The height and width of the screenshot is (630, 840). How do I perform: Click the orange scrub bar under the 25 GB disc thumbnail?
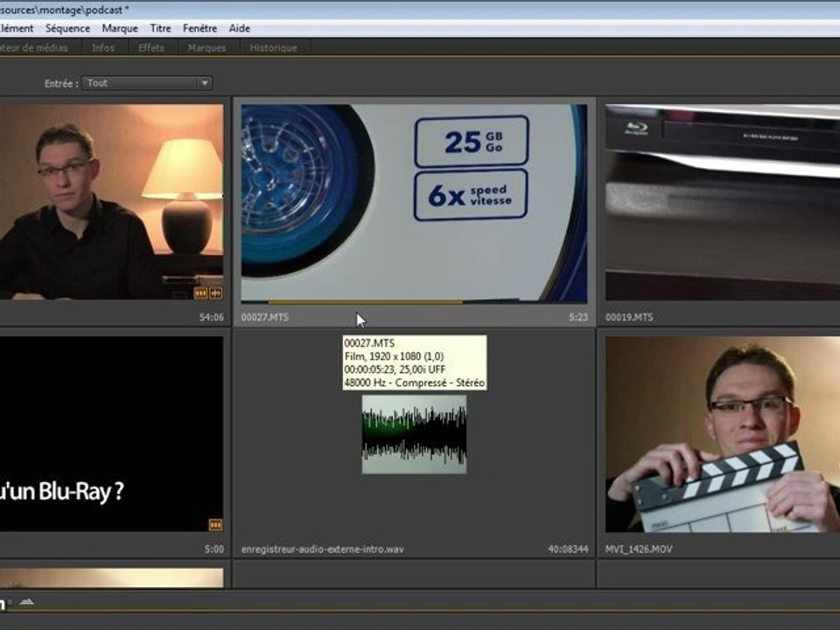(x=366, y=302)
